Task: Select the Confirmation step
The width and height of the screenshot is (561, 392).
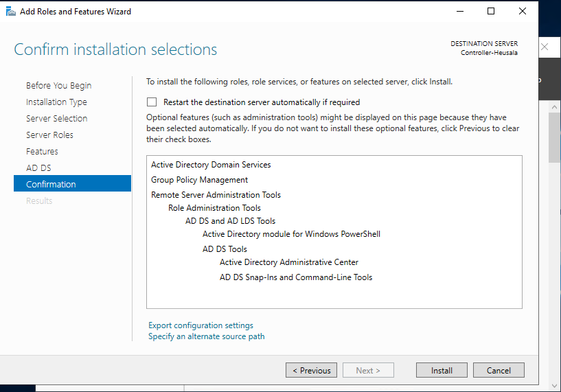Action: click(x=72, y=183)
